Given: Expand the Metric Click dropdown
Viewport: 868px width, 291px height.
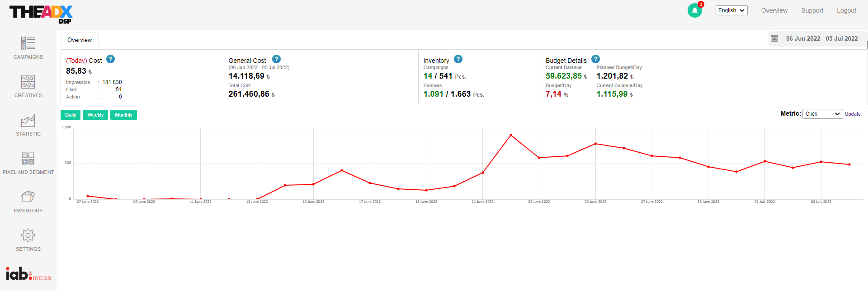Looking at the screenshot, I should 822,114.
